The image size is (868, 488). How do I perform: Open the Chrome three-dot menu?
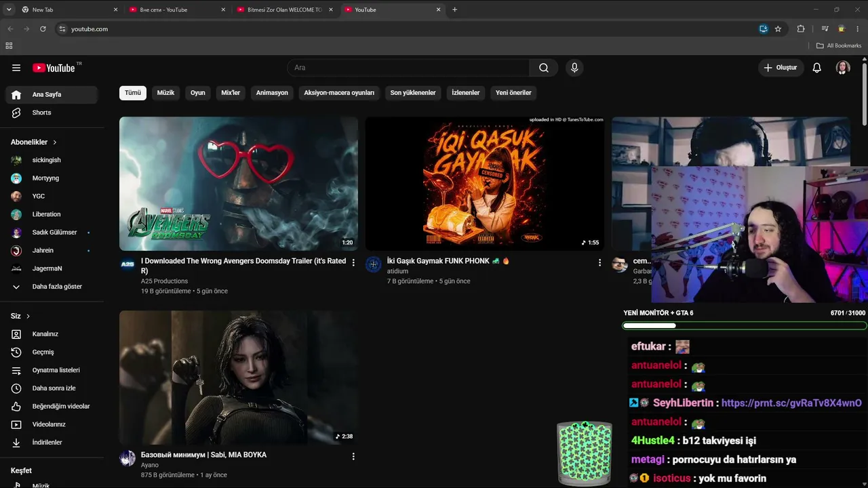click(x=858, y=29)
